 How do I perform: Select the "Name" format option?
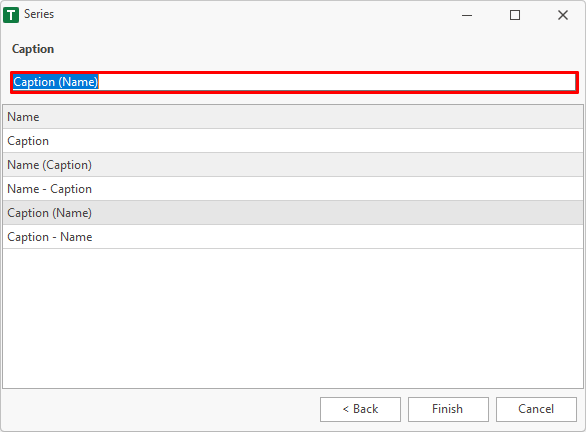(293, 117)
